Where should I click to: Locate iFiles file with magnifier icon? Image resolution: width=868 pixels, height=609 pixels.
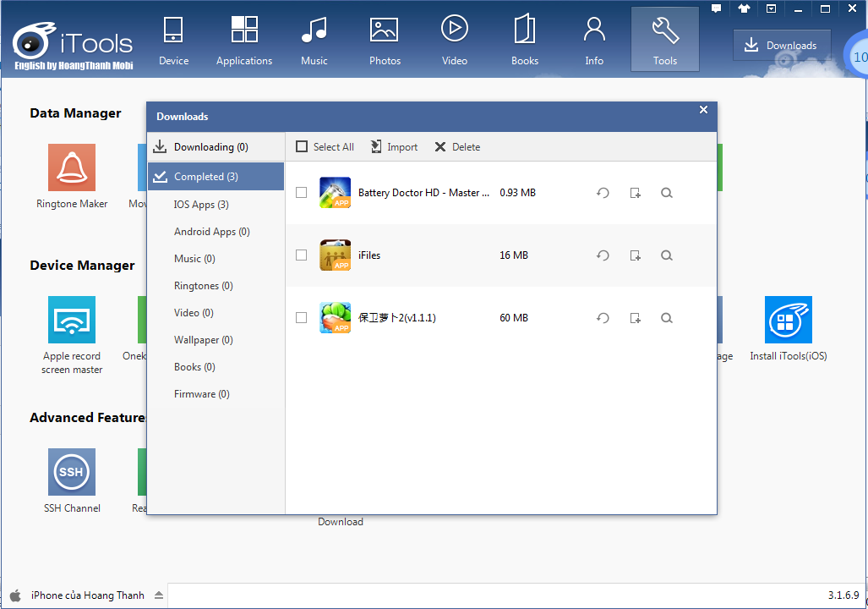[667, 255]
